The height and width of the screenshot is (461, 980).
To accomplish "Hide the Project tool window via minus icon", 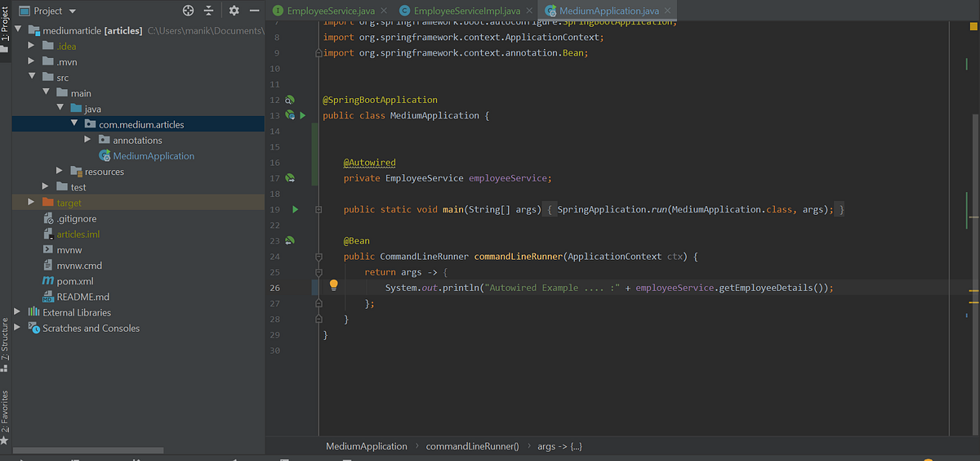I will (254, 11).
